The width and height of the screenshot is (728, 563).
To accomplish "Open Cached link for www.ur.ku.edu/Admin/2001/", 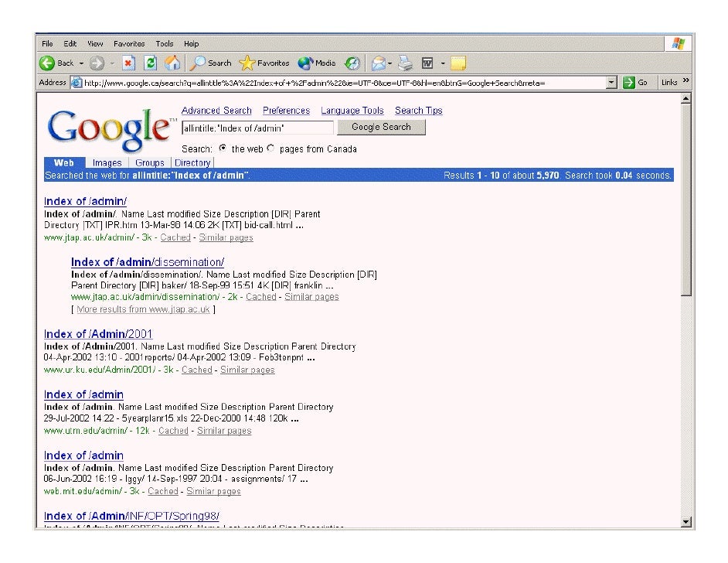I will click(x=197, y=370).
